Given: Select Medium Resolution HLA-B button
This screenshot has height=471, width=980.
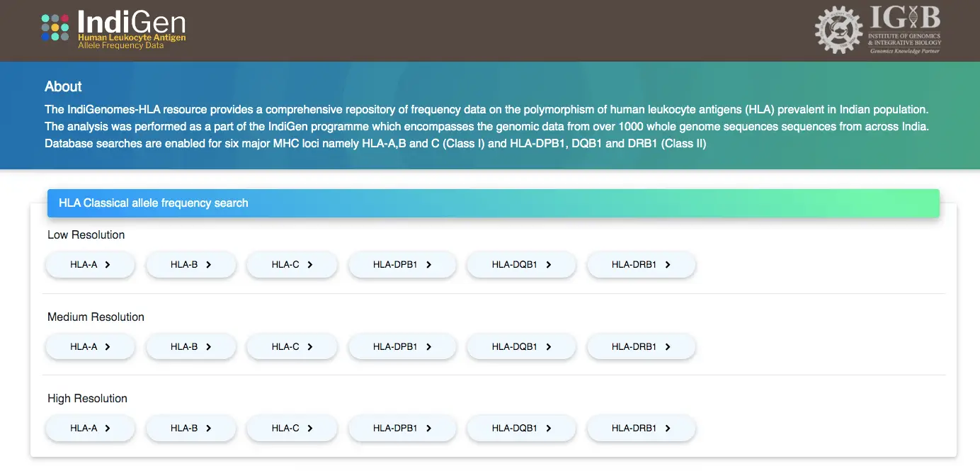Looking at the screenshot, I should [190, 347].
